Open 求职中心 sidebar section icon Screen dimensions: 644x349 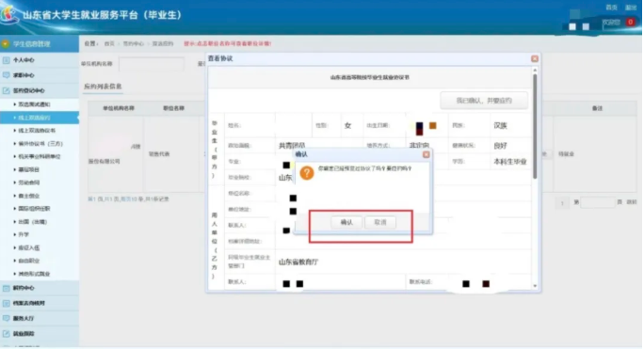point(7,75)
